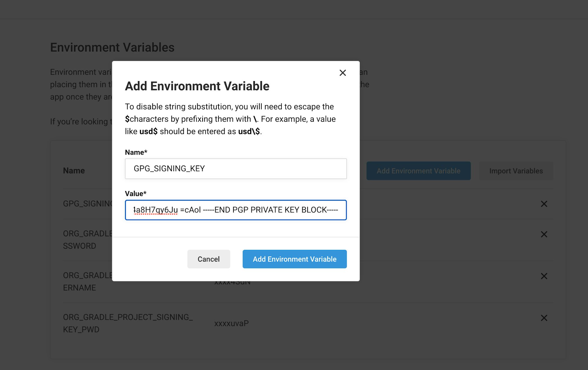Viewport: 588px width, 370px height.
Task: Delete the ORG_GRADLE ERNAME variable entry
Action: coord(544,276)
